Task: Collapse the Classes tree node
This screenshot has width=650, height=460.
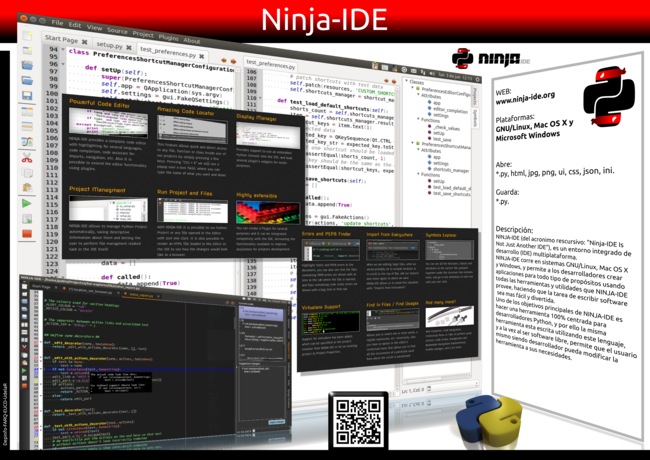Action: tap(407, 81)
